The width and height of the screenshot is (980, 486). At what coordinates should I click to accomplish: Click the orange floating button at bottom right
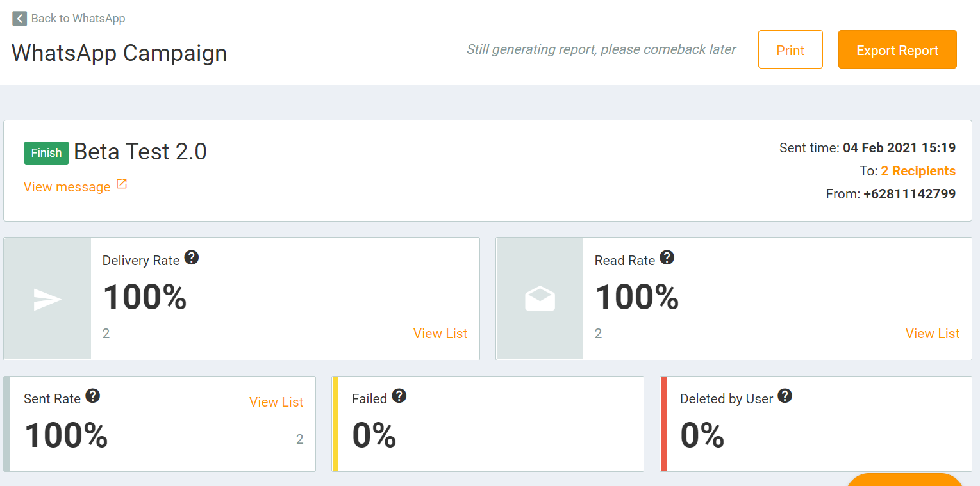[904, 482]
